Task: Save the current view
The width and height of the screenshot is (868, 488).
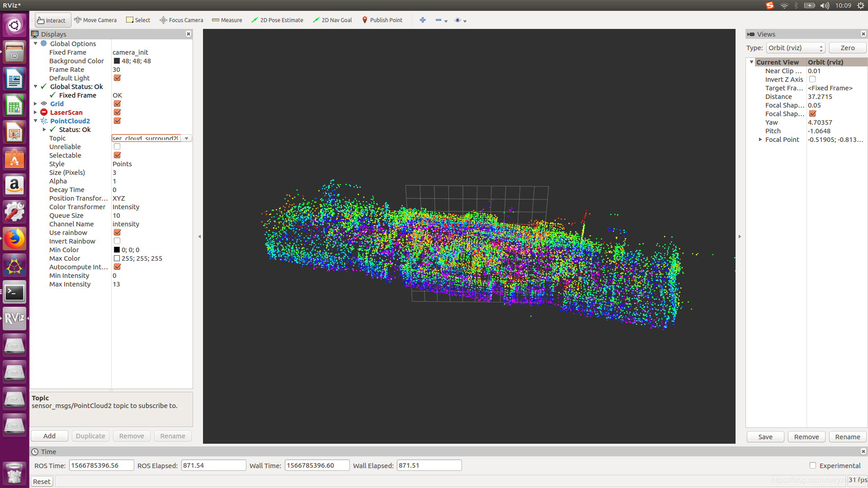Action: 765,437
